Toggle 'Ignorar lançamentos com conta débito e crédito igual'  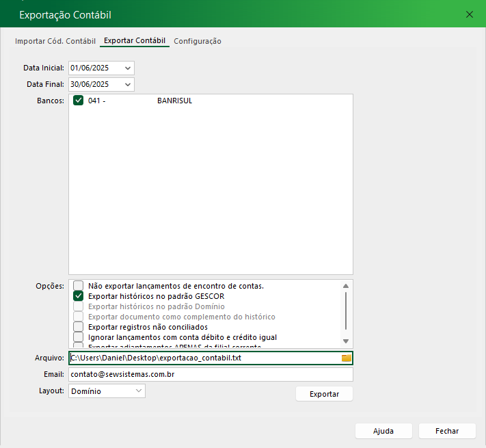pos(79,337)
